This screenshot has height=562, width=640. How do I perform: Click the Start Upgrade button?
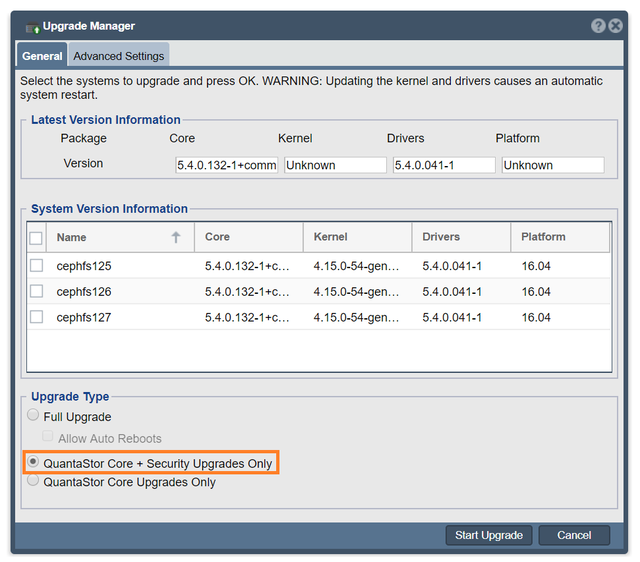pyautogui.click(x=489, y=535)
